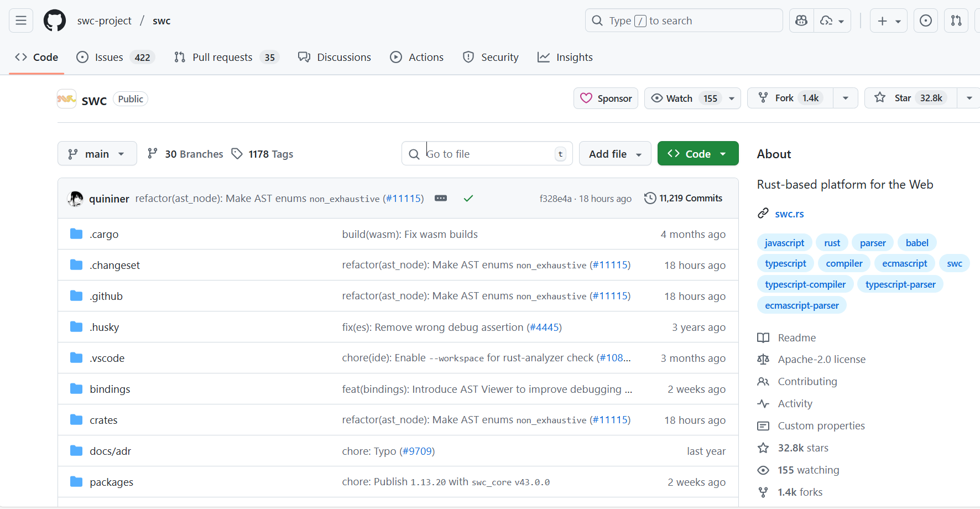Open the .cargo folder
This screenshot has width=980, height=509.
[x=104, y=234]
